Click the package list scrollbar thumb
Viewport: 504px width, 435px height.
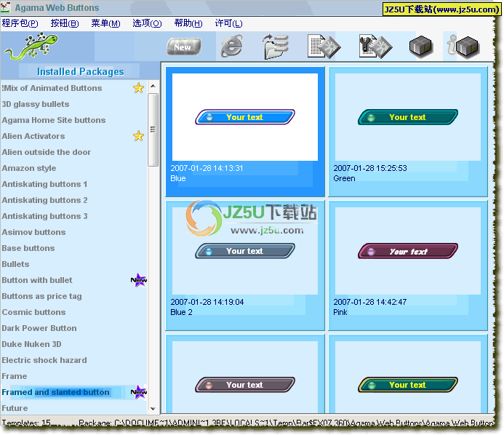[x=153, y=129]
